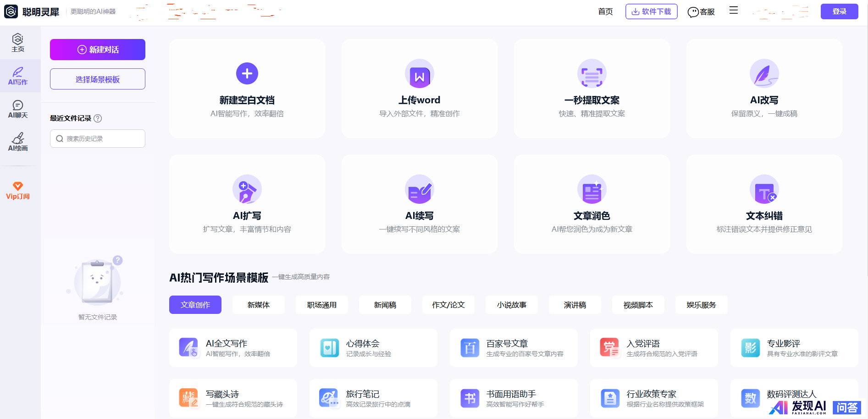Click the 软件下载 button
The image size is (868, 419).
[x=651, y=11]
